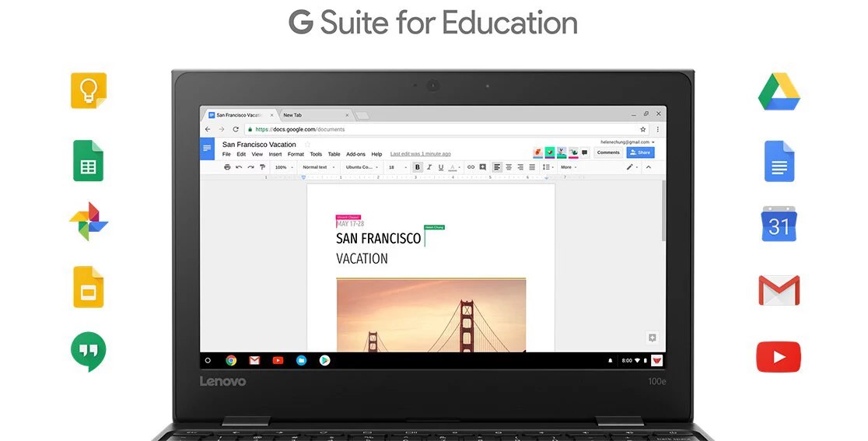868x441 pixels.
Task: Click the print icon in Docs toolbar
Action: [x=227, y=167]
